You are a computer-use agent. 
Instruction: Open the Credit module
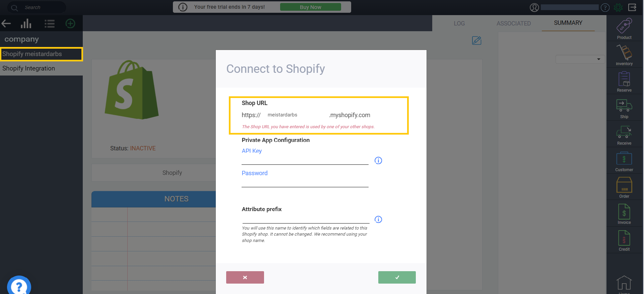pyautogui.click(x=624, y=241)
